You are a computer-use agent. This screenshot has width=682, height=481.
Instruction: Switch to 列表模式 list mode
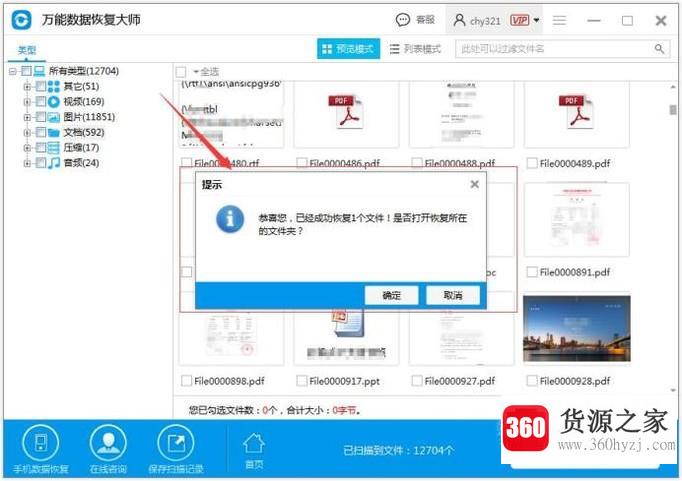coord(415,49)
